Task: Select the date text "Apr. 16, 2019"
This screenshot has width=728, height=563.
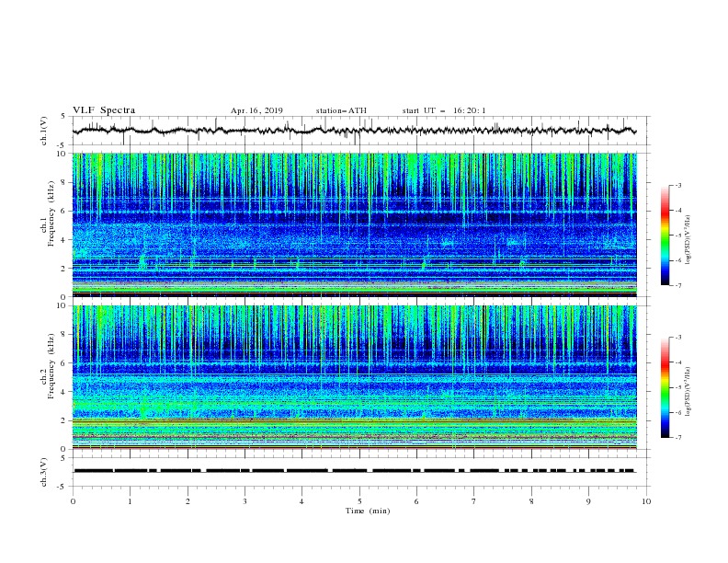Action: tap(256, 110)
